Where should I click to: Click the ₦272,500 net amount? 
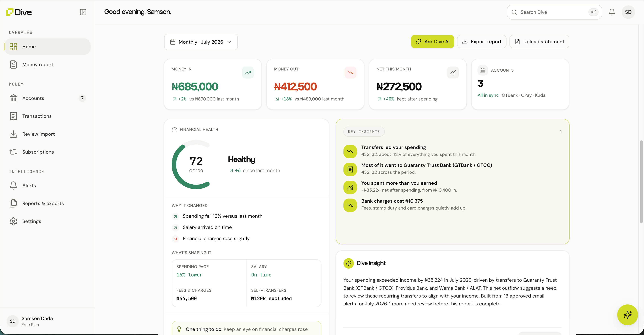click(x=399, y=86)
